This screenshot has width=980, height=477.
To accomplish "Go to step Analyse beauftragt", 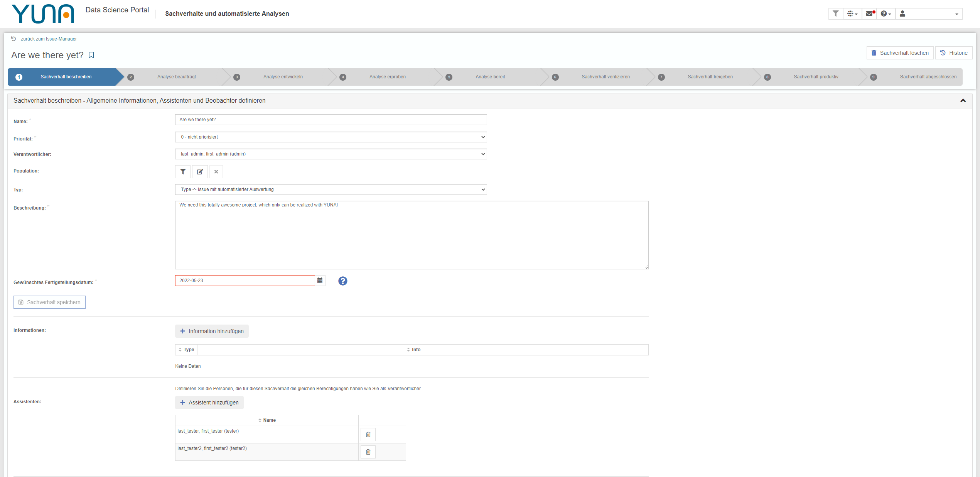I will 176,77.
